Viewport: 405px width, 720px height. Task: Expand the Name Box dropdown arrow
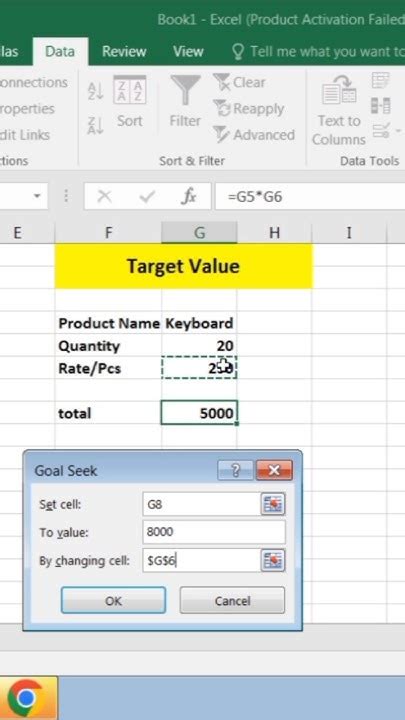[x=37, y=197]
